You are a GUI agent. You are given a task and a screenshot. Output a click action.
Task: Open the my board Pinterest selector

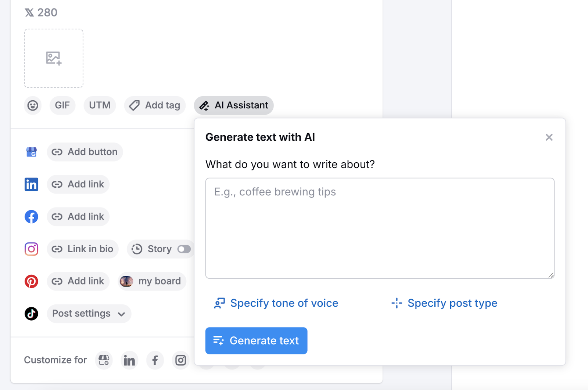[152, 281]
